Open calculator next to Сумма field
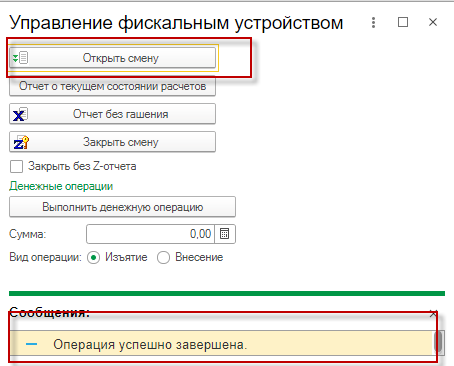The image size is (454, 366). [225, 234]
